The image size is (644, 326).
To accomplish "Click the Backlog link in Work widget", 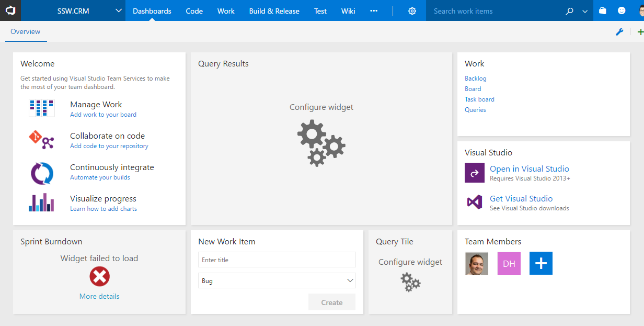I will pos(475,78).
